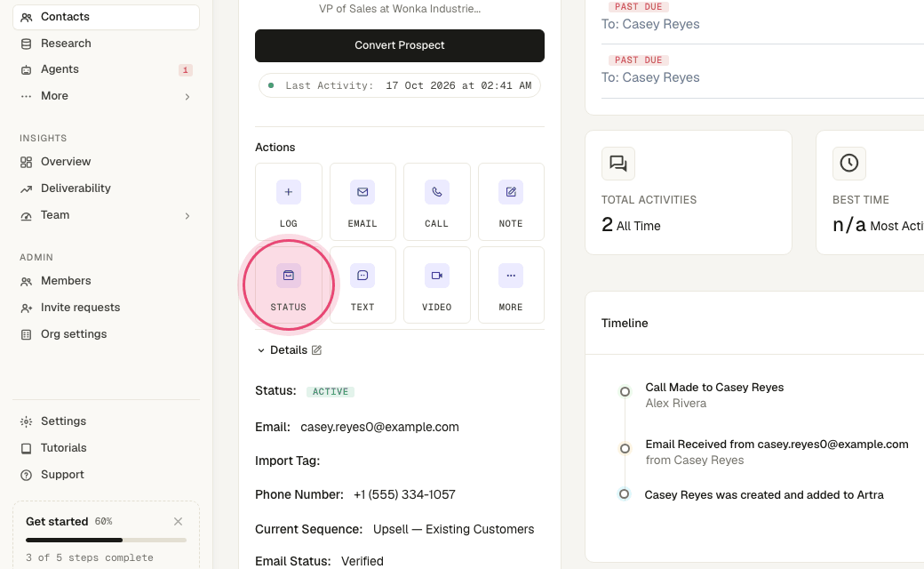
Task: Select the Casey Reyes was created entry
Action: point(764,495)
